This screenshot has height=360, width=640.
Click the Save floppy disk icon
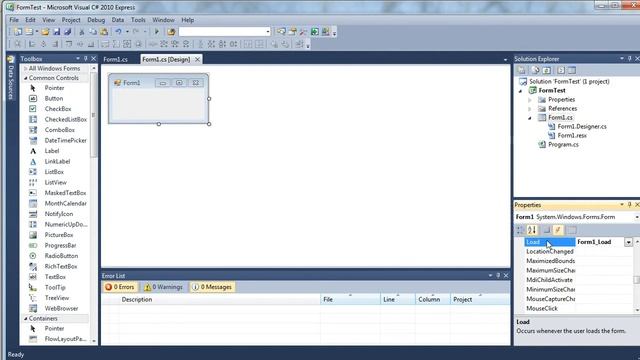56,32
